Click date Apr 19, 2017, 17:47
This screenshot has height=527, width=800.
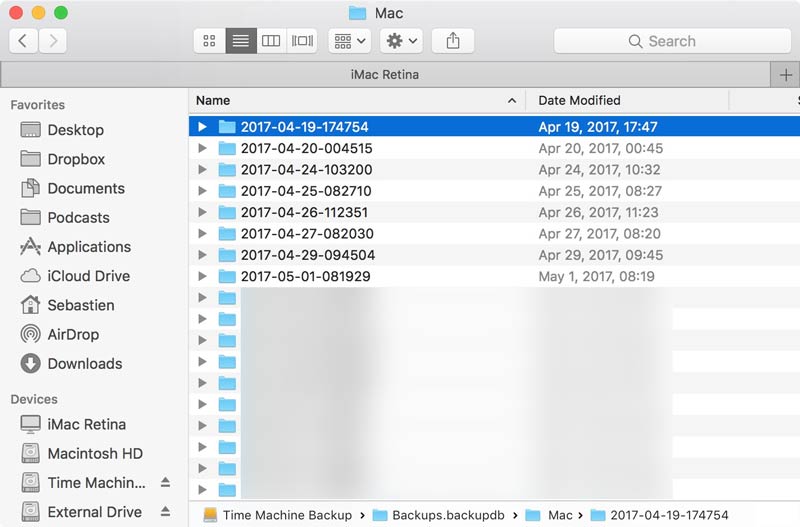click(598, 127)
